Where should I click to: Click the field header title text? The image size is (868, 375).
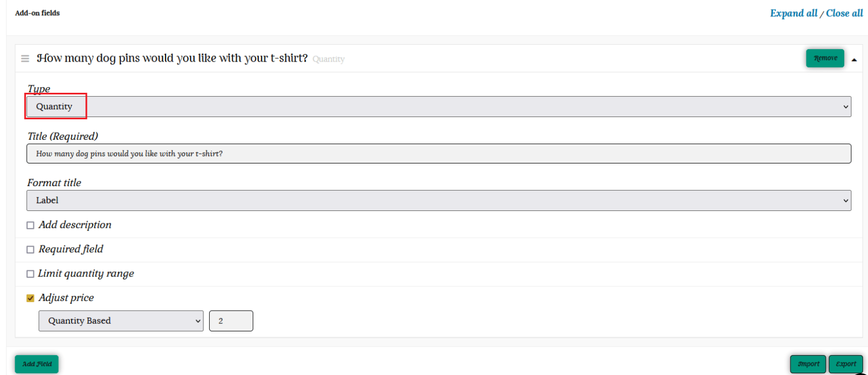(x=172, y=58)
